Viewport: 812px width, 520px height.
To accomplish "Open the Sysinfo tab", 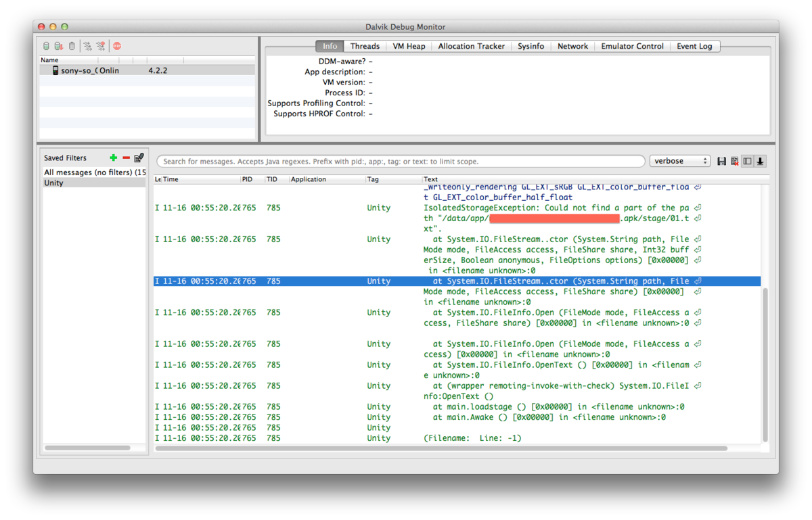I will click(x=531, y=46).
